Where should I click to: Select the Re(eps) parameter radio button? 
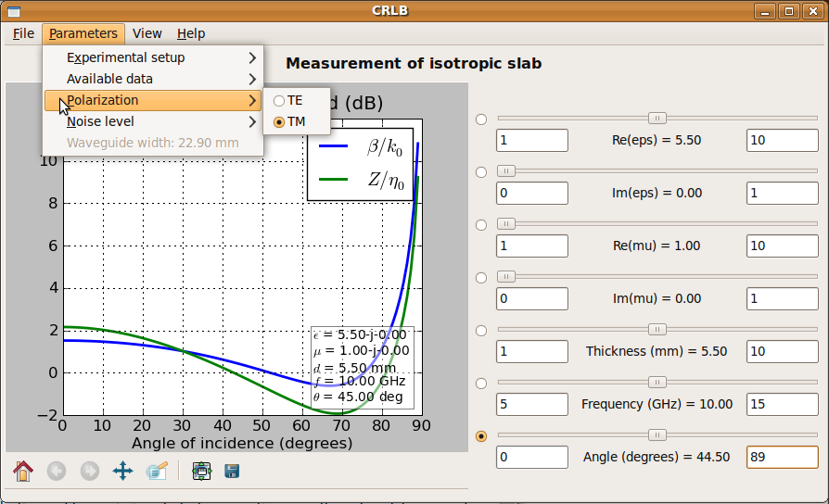point(480,119)
